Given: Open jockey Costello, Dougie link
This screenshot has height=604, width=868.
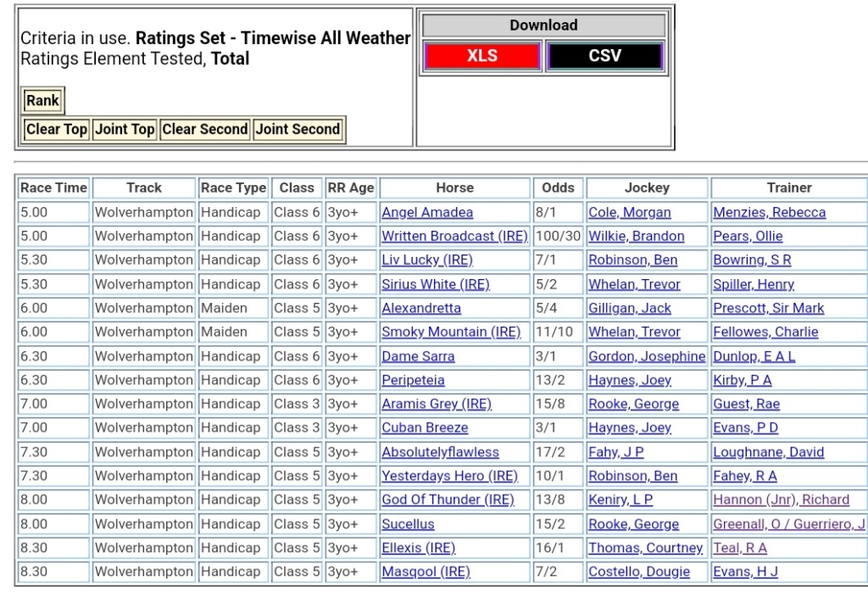Looking at the screenshot, I should (639, 572).
